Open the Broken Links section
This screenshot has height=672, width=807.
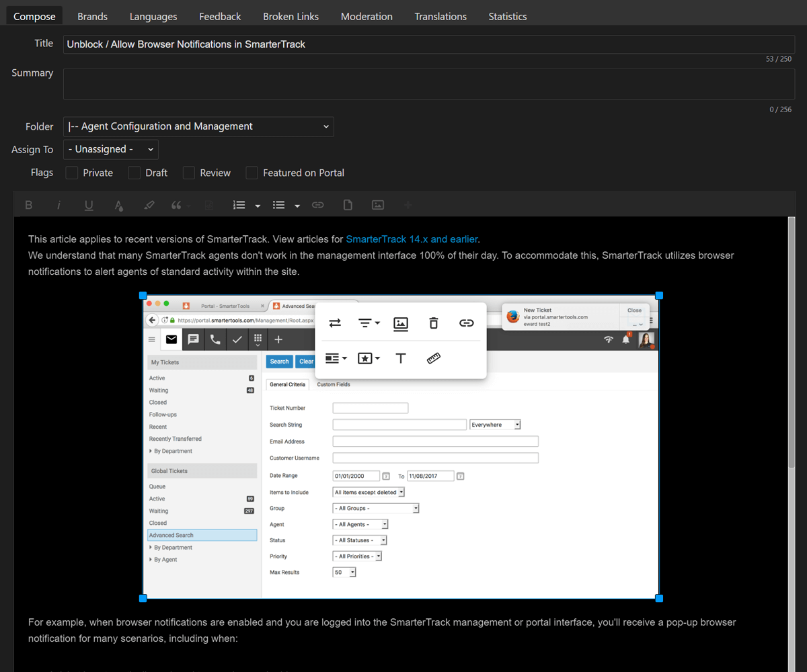[x=291, y=16]
